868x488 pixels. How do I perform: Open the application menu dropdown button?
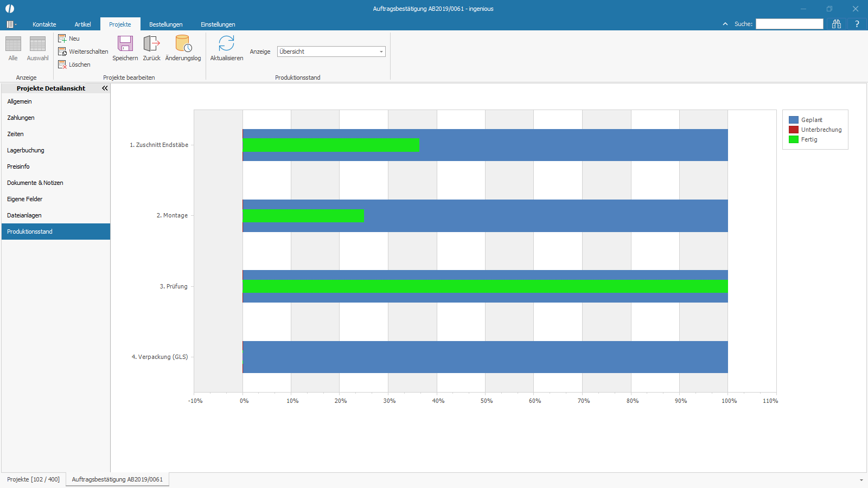(x=11, y=24)
